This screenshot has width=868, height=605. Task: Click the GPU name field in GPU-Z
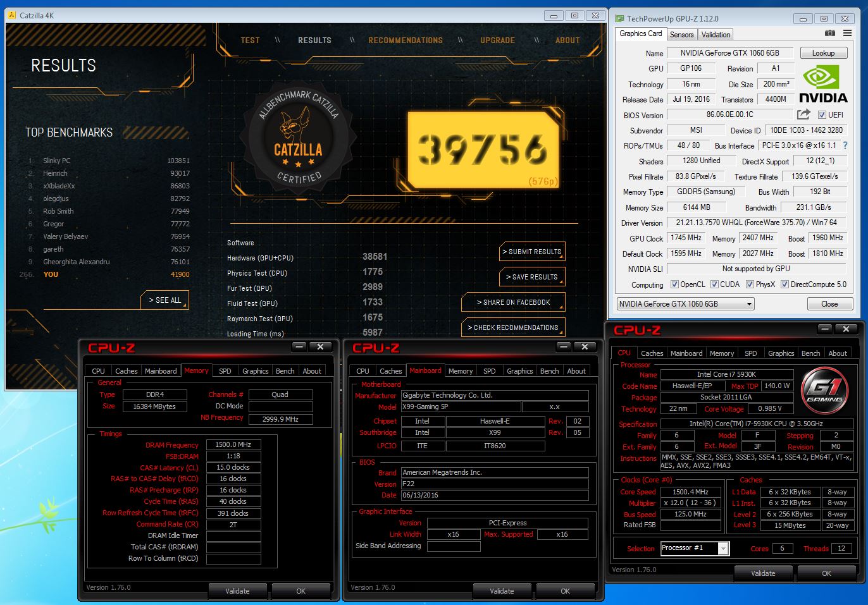(729, 53)
